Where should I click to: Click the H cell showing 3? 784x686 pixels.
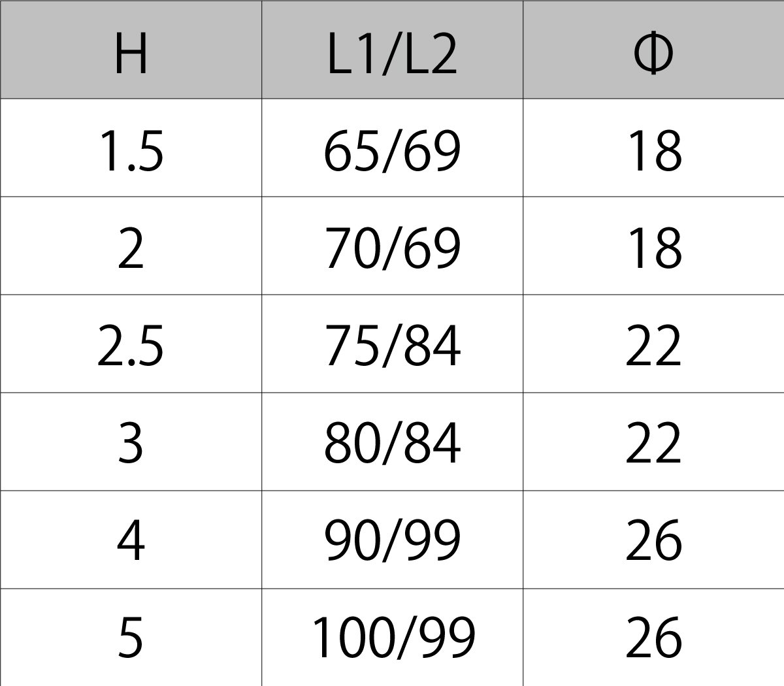coord(131,444)
